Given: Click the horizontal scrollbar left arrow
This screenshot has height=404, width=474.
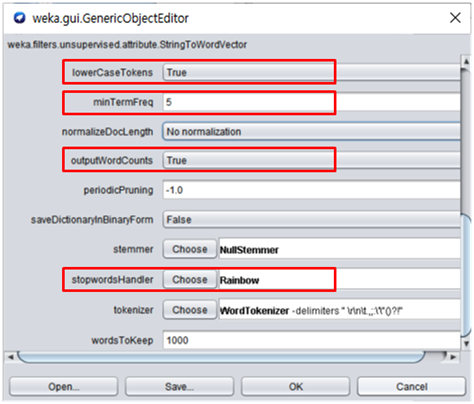Looking at the screenshot, I should click(x=10, y=357).
